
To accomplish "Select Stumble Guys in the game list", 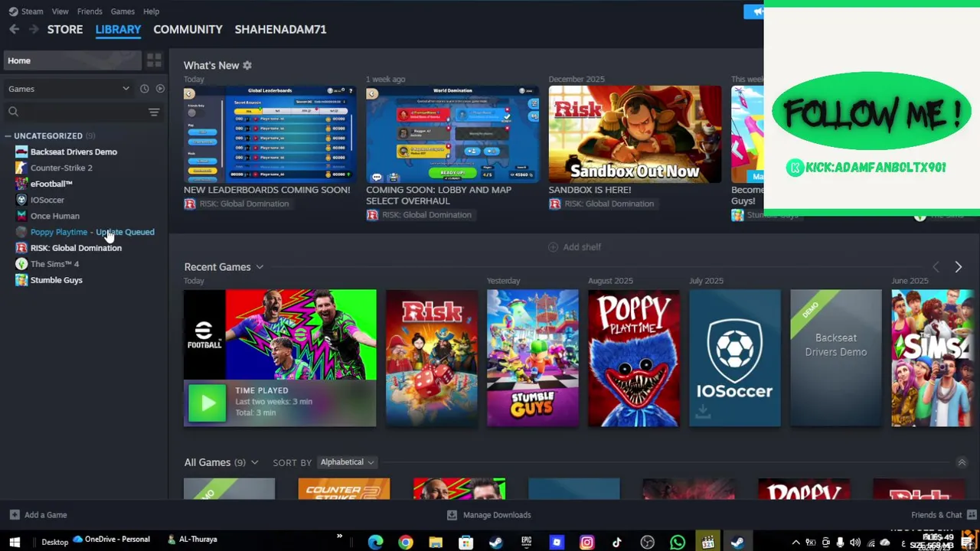I will point(56,280).
